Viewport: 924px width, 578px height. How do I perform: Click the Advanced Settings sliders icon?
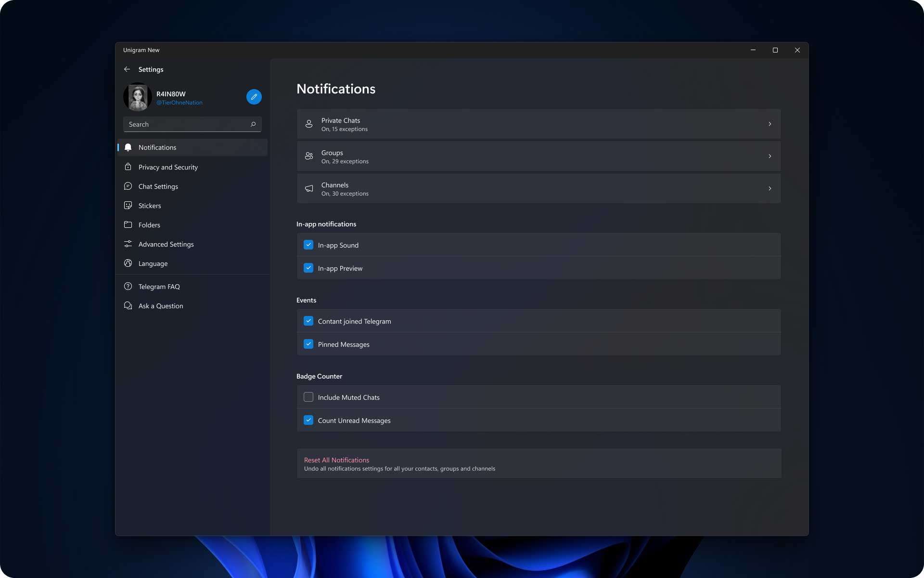pyautogui.click(x=128, y=244)
